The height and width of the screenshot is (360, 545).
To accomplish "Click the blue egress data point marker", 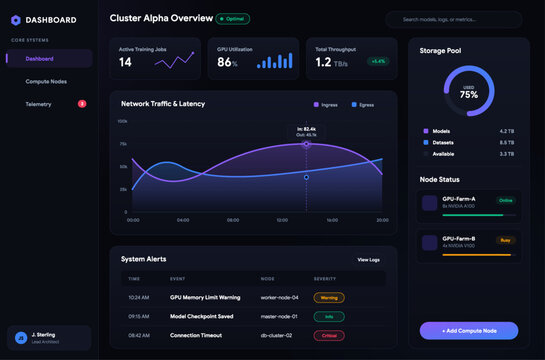I will 306,177.
